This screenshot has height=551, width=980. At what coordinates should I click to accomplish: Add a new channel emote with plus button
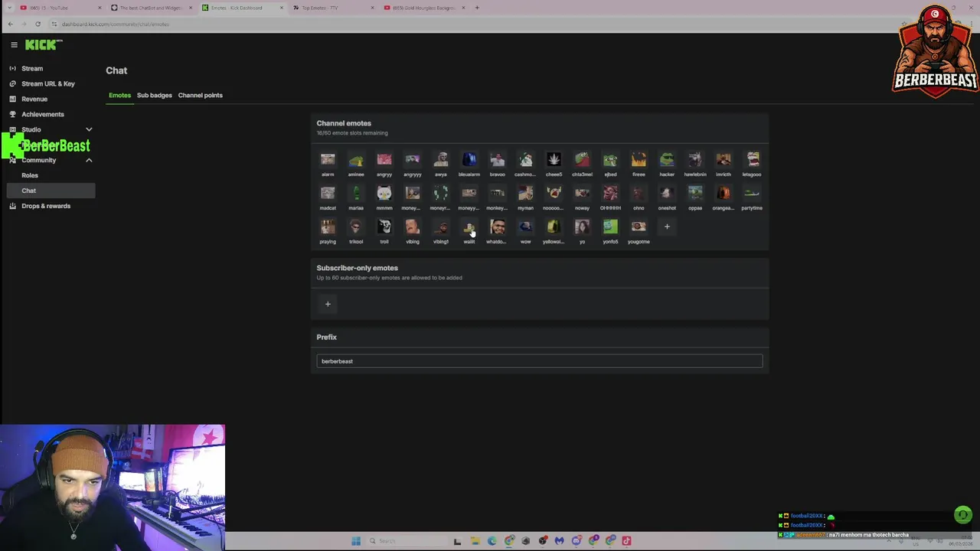[x=667, y=227]
